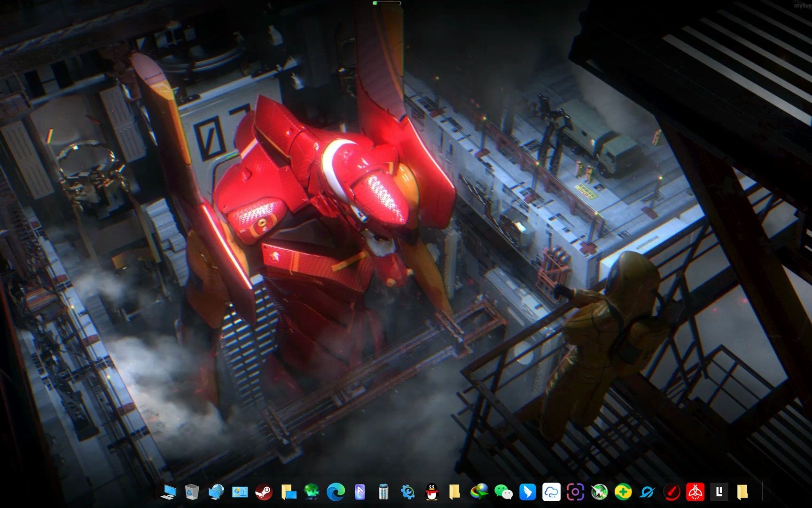Open the folder with blue monitor icon

(x=288, y=492)
